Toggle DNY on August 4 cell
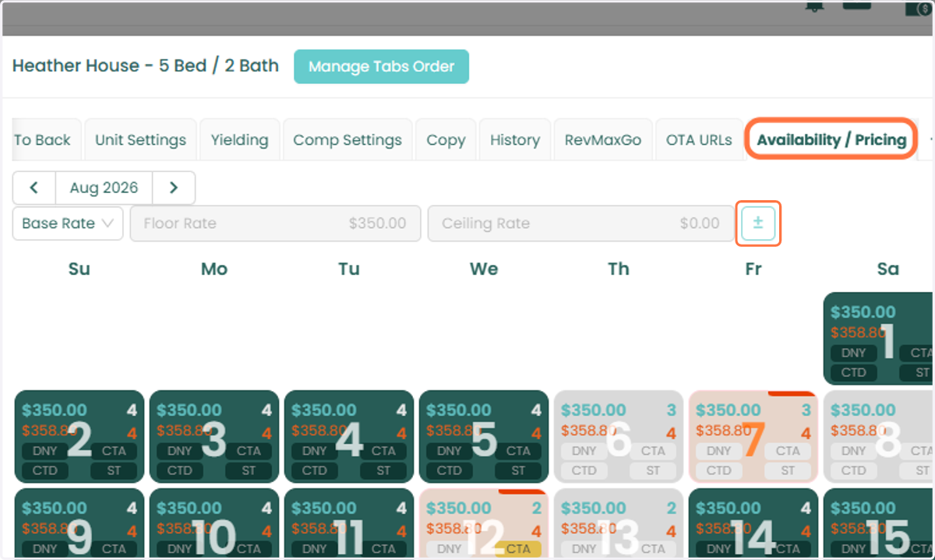 pyautogui.click(x=315, y=451)
